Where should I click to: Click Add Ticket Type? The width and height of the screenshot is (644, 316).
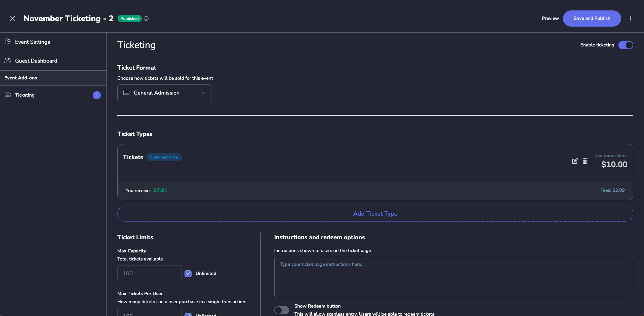(375, 214)
